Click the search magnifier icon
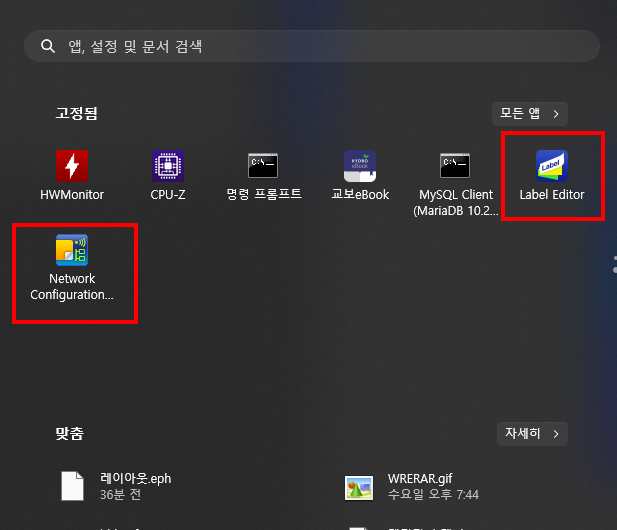617x530 pixels. pyautogui.click(x=48, y=46)
